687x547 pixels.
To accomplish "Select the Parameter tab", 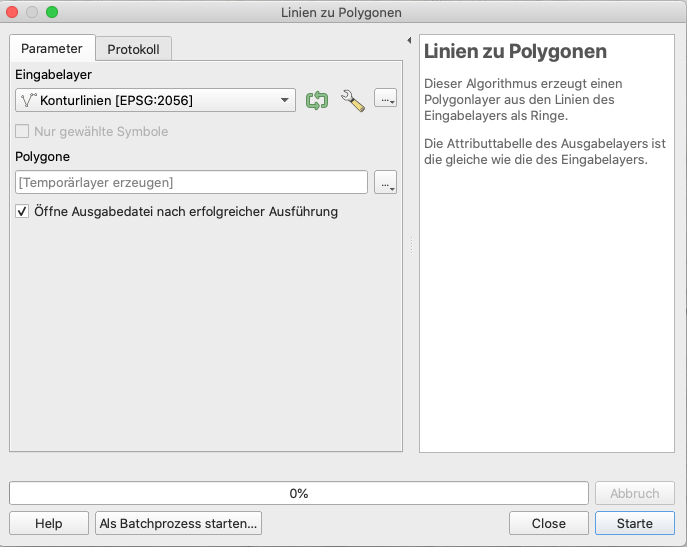I will [x=52, y=49].
